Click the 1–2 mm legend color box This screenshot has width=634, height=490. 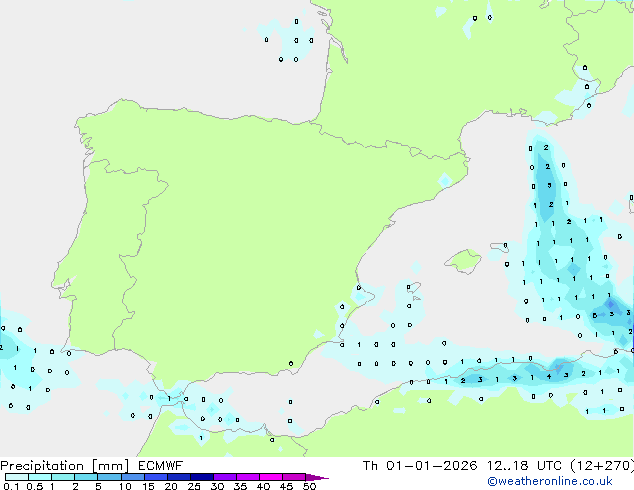[63, 477]
